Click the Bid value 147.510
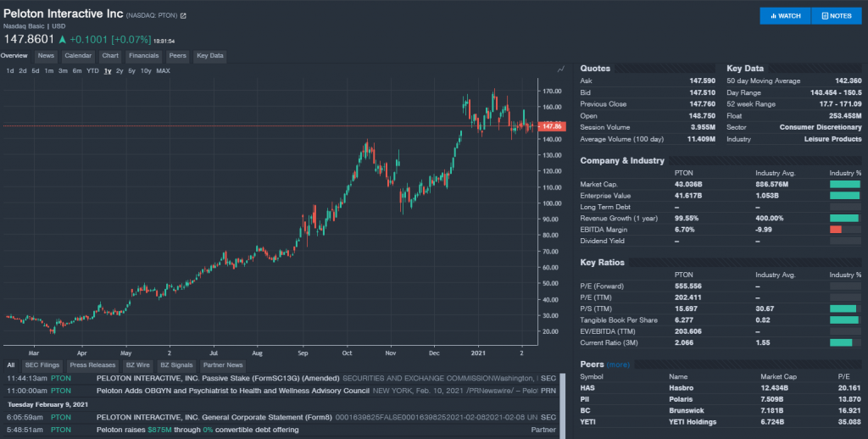This screenshot has height=439, width=868. click(x=702, y=93)
